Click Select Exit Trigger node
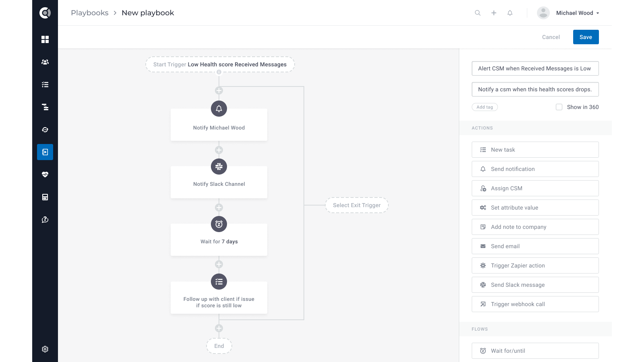The height and width of the screenshot is (362, 644). (x=357, y=205)
